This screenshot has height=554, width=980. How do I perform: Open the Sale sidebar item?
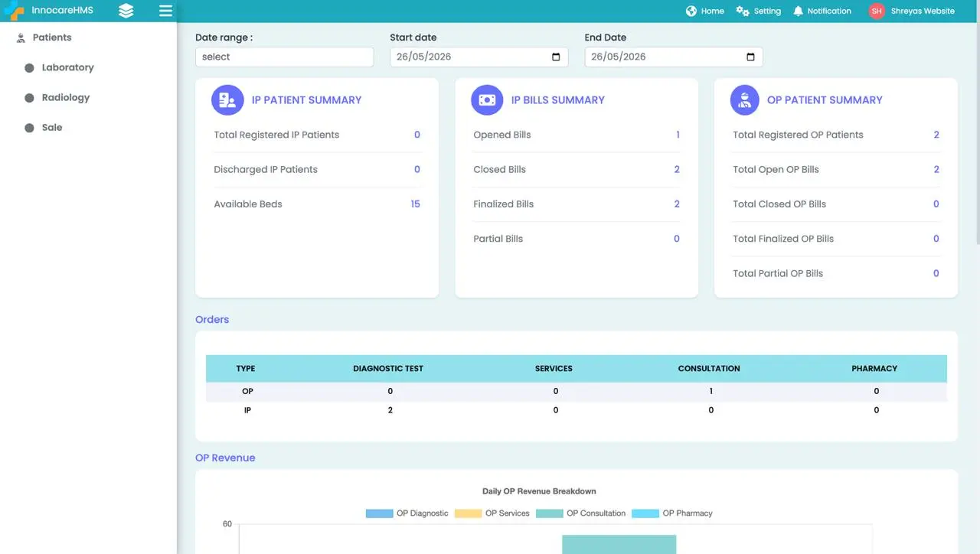click(52, 128)
